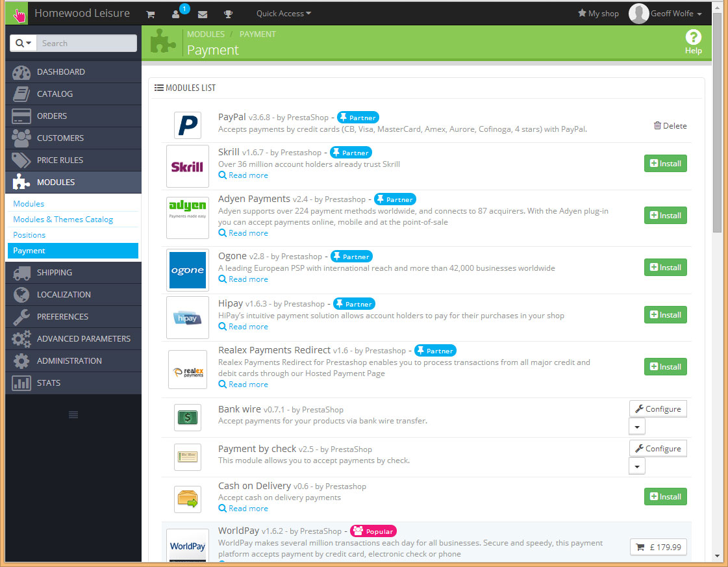Click the WorldPay module logo
728x567 pixels.
pyautogui.click(x=188, y=546)
